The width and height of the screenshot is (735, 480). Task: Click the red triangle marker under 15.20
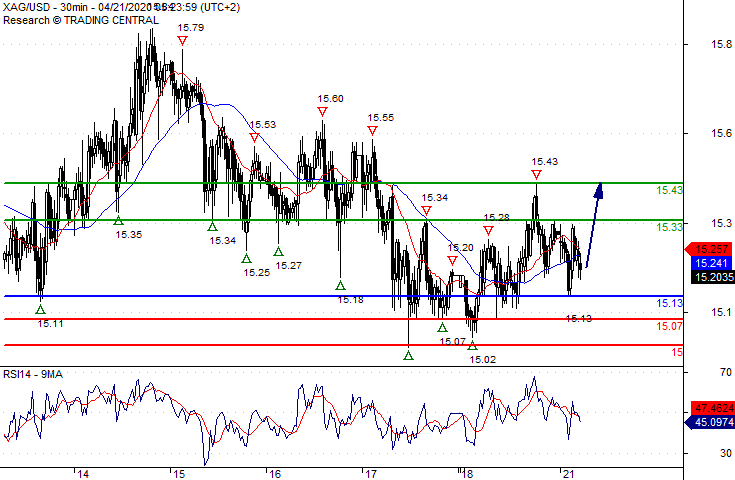pos(452,261)
